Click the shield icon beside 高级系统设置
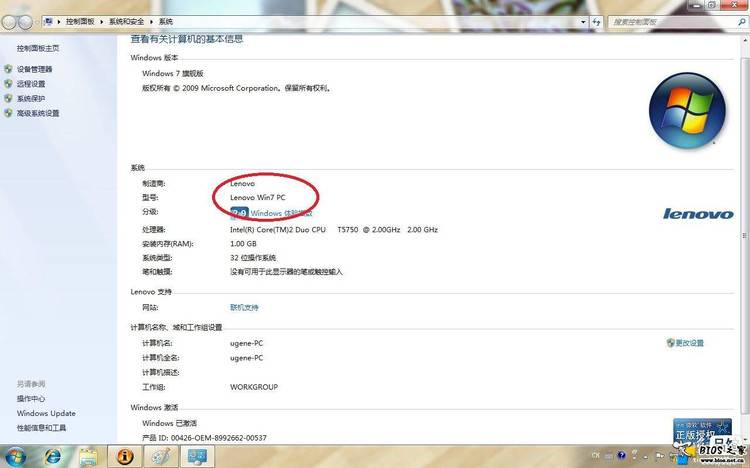The width and height of the screenshot is (750, 468). (x=8, y=113)
